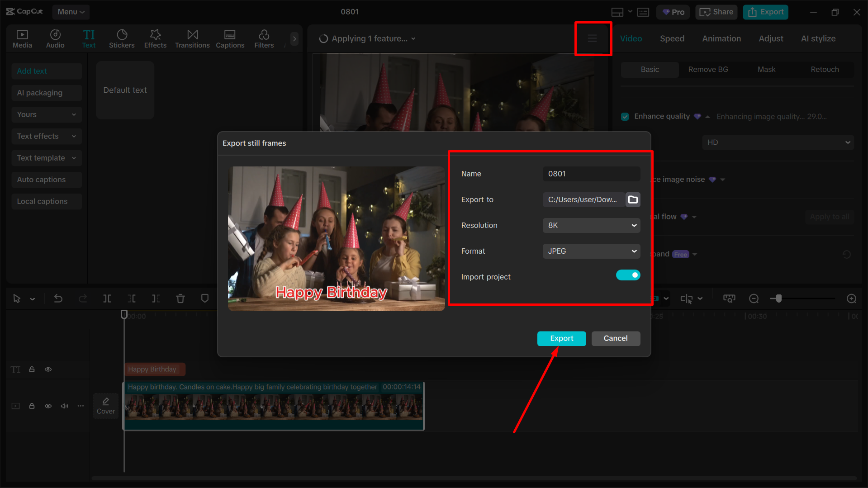Click Export in the still frames dialog
This screenshot has width=868, height=488.
[x=561, y=338]
